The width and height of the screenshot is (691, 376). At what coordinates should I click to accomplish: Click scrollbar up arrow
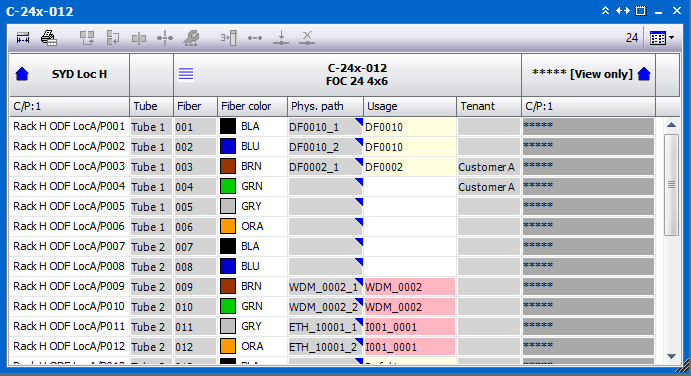click(x=671, y=125)
